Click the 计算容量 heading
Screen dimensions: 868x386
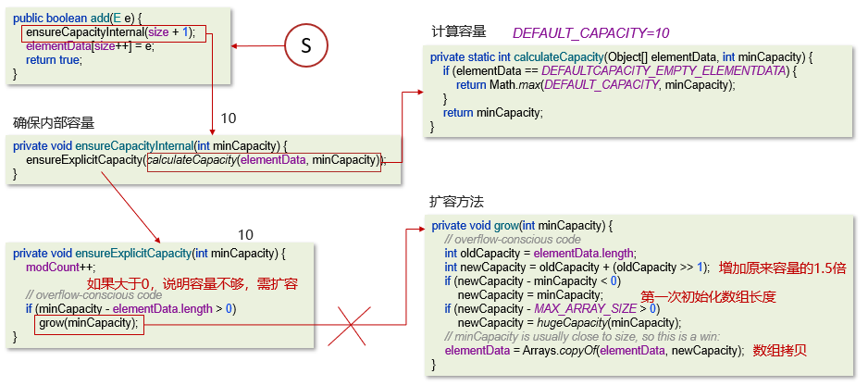[x=458, y=31]
